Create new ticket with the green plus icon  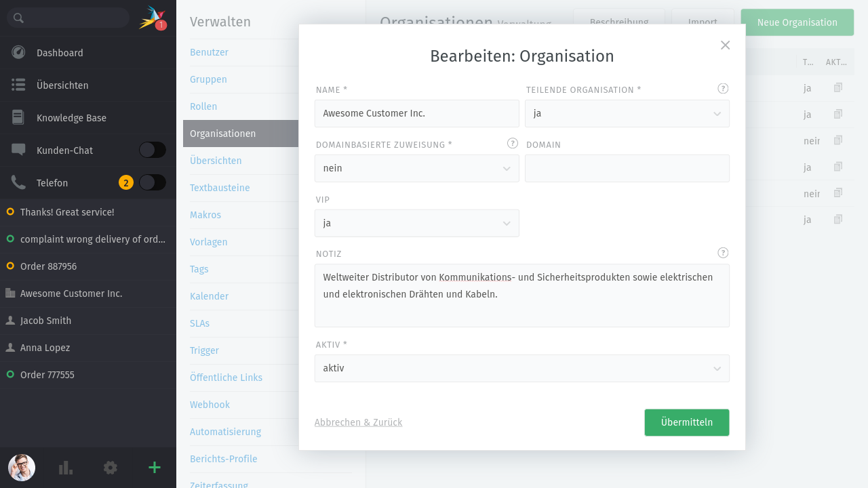[x=154, y=468]
